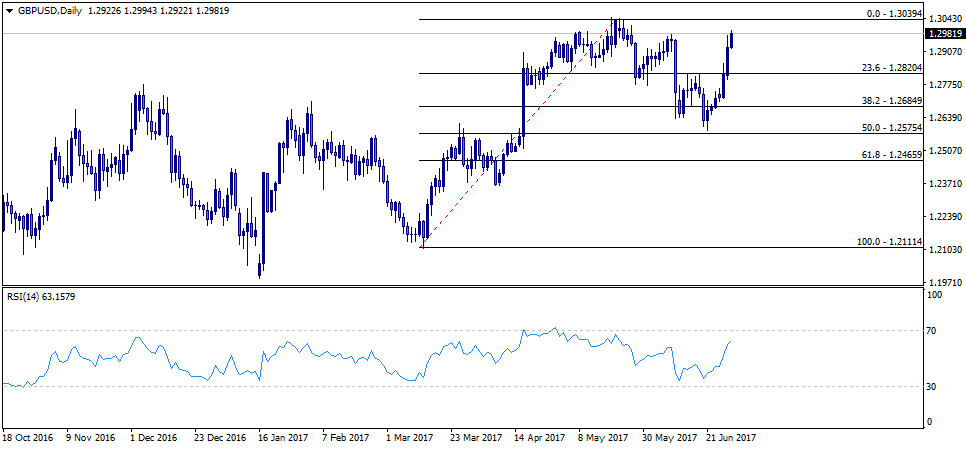
Task: Click the 18 Oct 2016 date marker
Action: (x=30, y=438)
